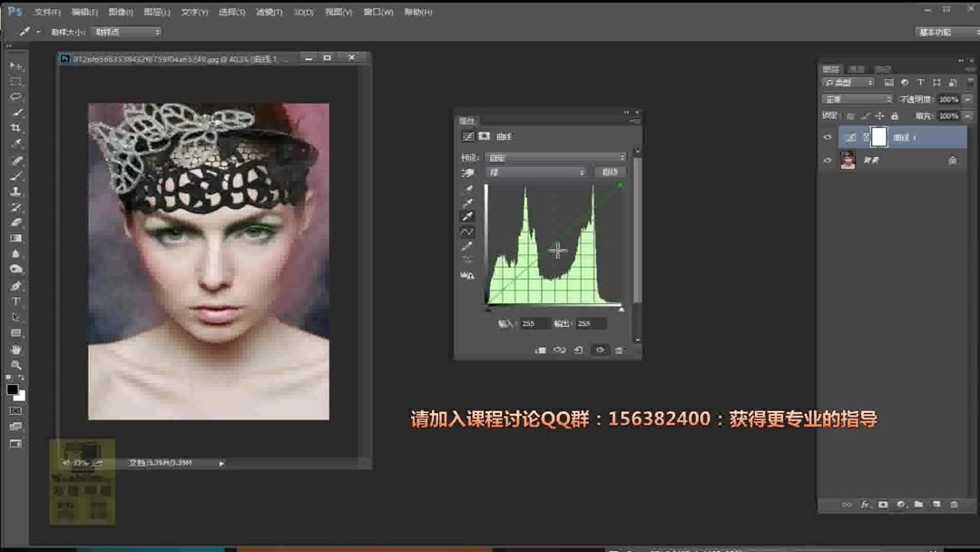This screenshot has width=980, height=552.
Task: Select the Brush tool
Action: pos(15,177)
